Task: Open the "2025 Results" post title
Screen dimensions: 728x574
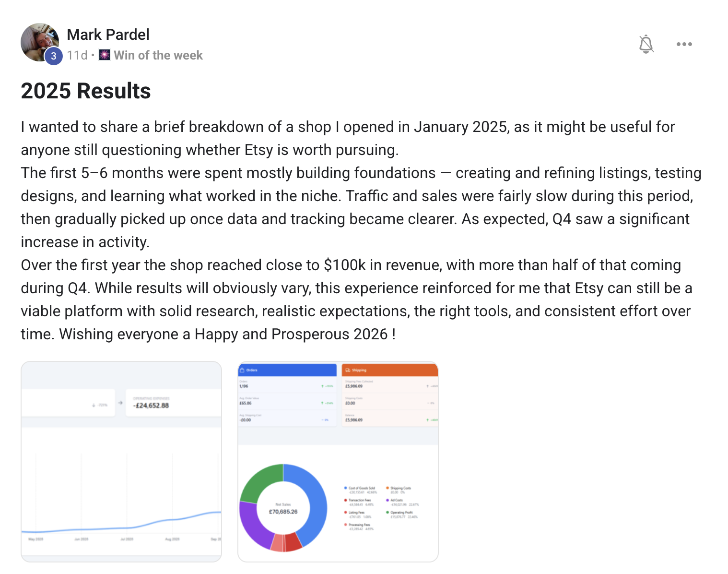Action: pyautogui.click(x=86, y=91)
